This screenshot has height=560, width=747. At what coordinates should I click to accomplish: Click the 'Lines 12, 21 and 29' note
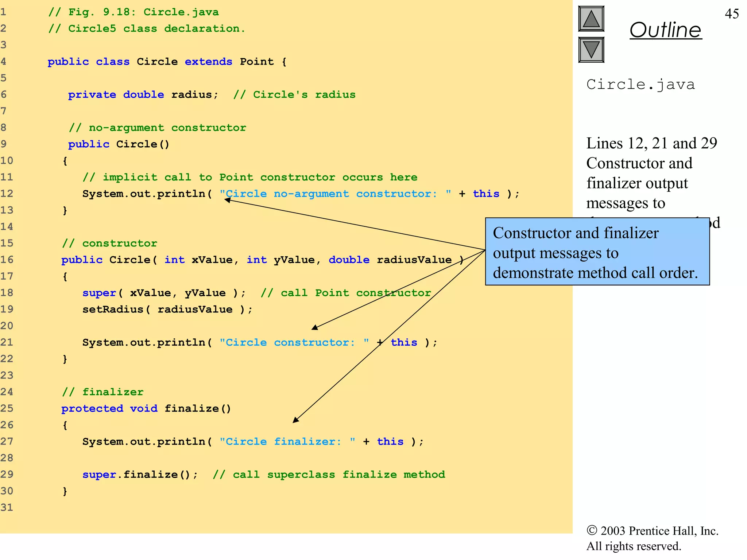click(651, 143)
